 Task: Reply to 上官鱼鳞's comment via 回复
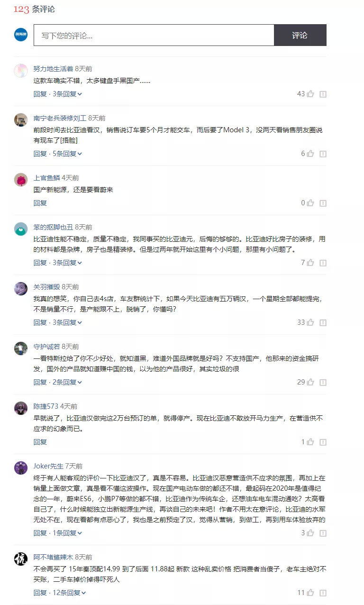coord(40,203)
